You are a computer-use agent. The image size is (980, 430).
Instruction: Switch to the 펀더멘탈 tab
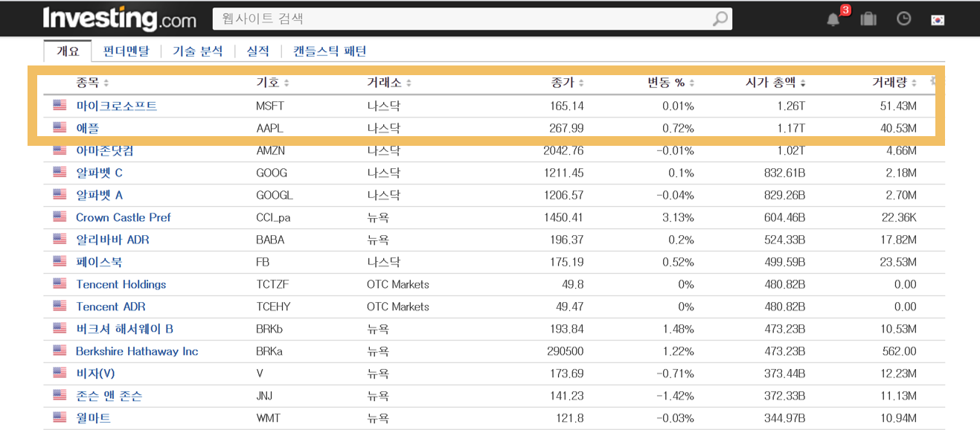pyautogui.click(x=126, y=51)
